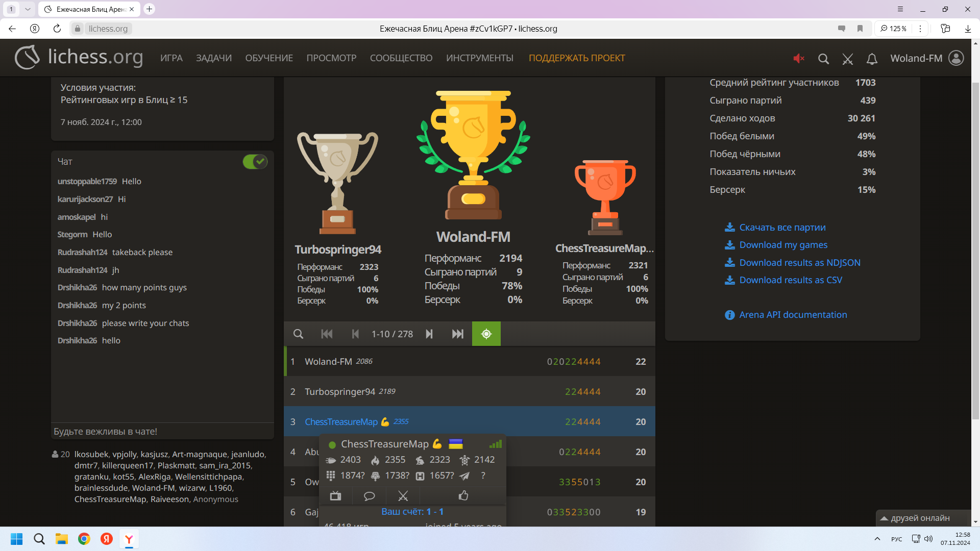Click the lichess.org logo

click(79, 57)
